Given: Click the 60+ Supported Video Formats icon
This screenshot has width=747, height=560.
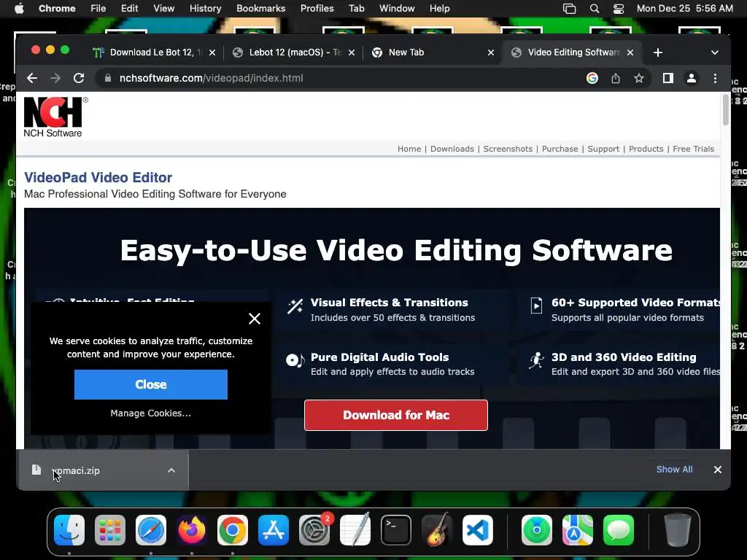Looking at the screenshot, I should pos(536,306).
